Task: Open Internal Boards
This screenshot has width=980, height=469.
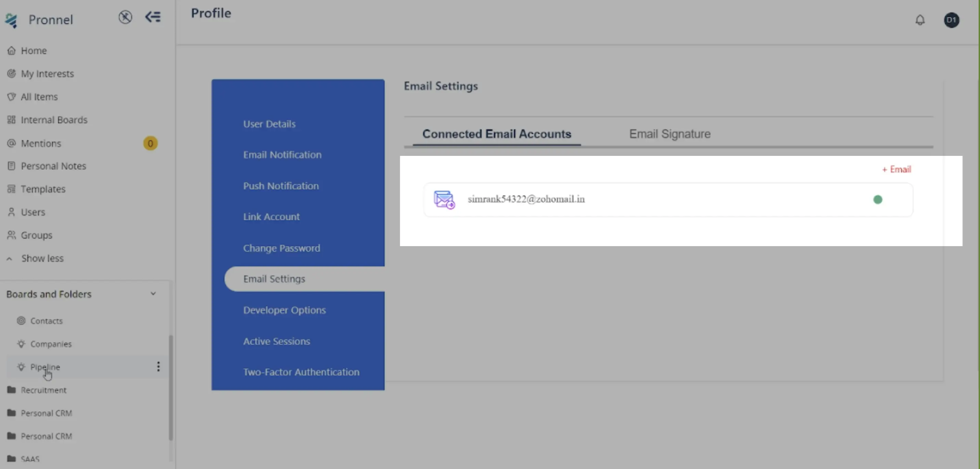Action: pyautogui.click(x=54, y=120)
